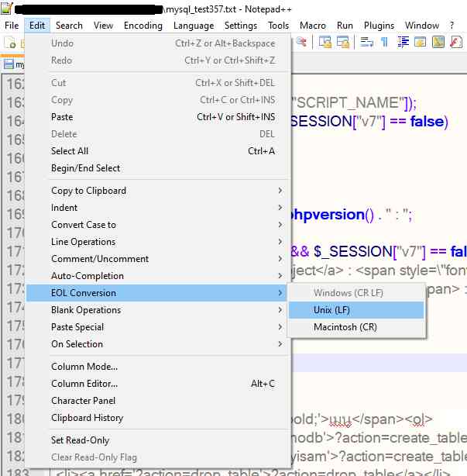Toggle Word wrap in the toolbar
This screenshot has height=476, width=467.
coord(366,43)
